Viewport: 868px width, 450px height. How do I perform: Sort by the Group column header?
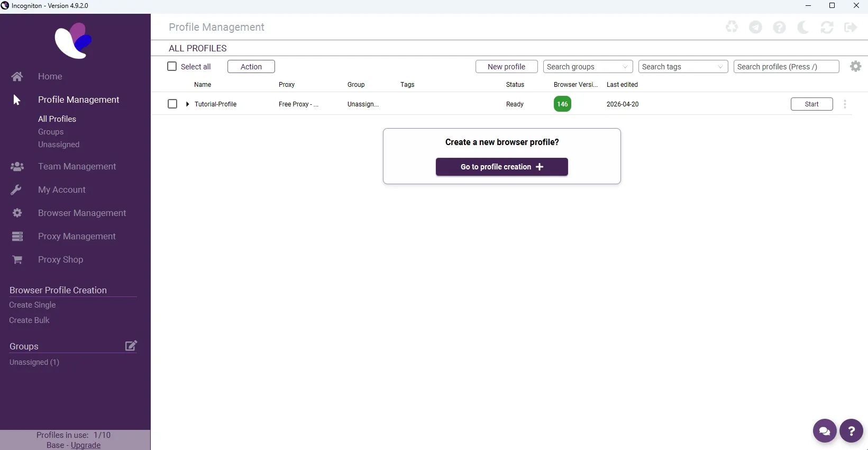click(356, 85)
